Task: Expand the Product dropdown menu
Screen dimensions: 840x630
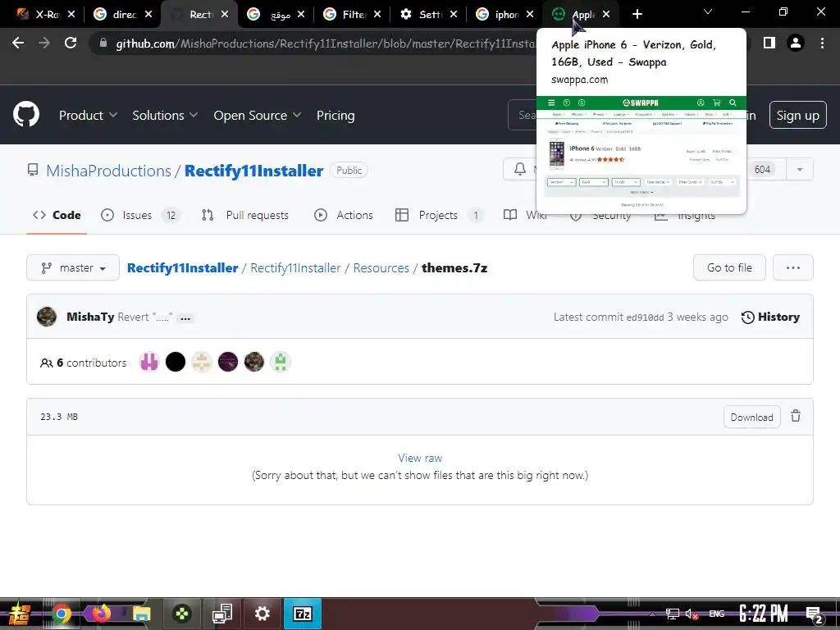Action: coord(88,115)
